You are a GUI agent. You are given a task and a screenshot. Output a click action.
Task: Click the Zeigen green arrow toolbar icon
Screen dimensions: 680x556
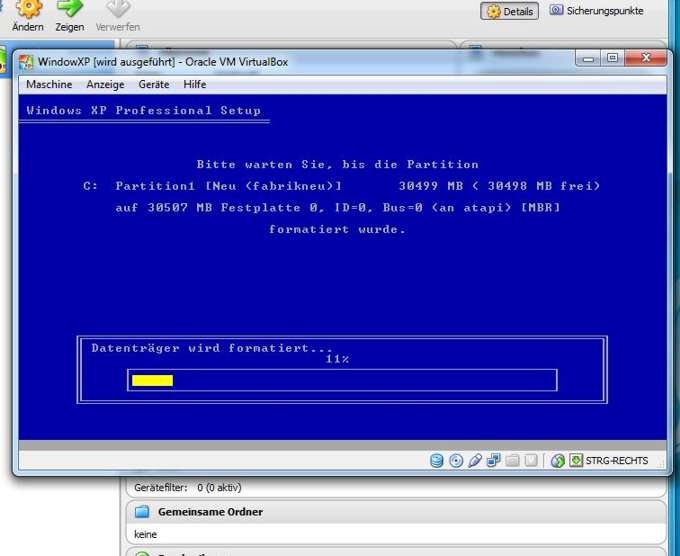[70, 8]
